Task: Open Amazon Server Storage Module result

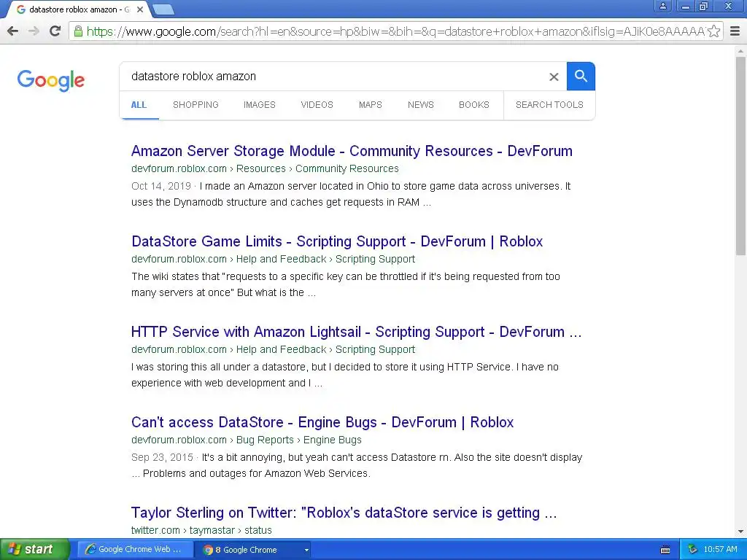Action: pos(352,151)
